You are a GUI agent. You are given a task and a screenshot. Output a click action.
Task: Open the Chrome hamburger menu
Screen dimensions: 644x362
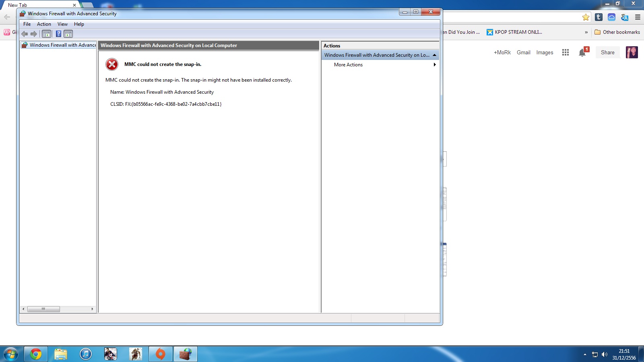(638, 17)
